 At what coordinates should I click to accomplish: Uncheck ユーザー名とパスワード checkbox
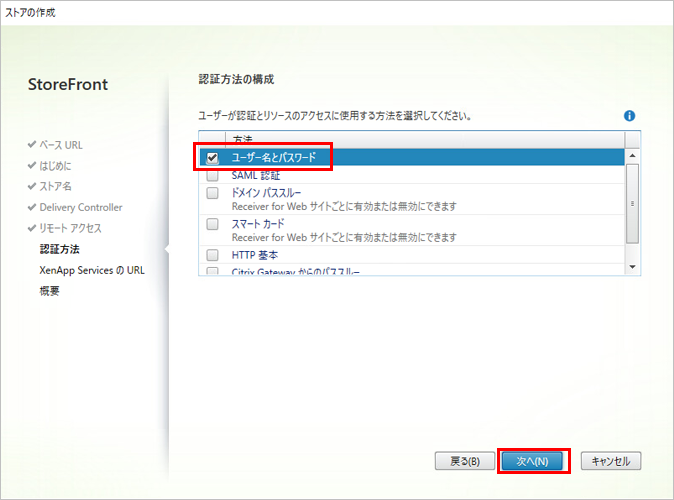point(212,158)
